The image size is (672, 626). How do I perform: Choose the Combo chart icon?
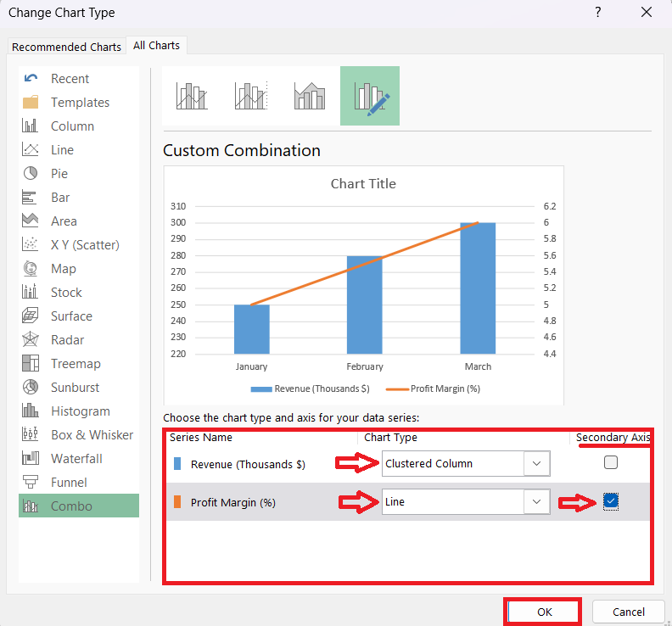31,506
